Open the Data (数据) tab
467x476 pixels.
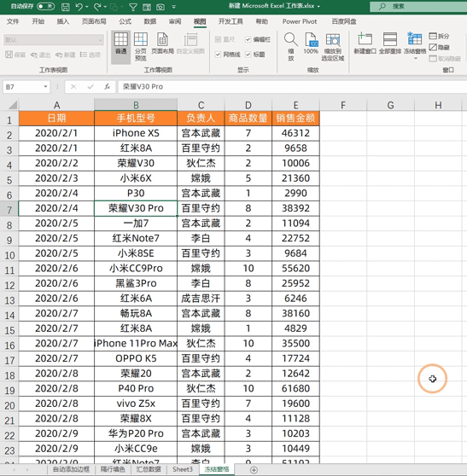click(x=150, y=21)
